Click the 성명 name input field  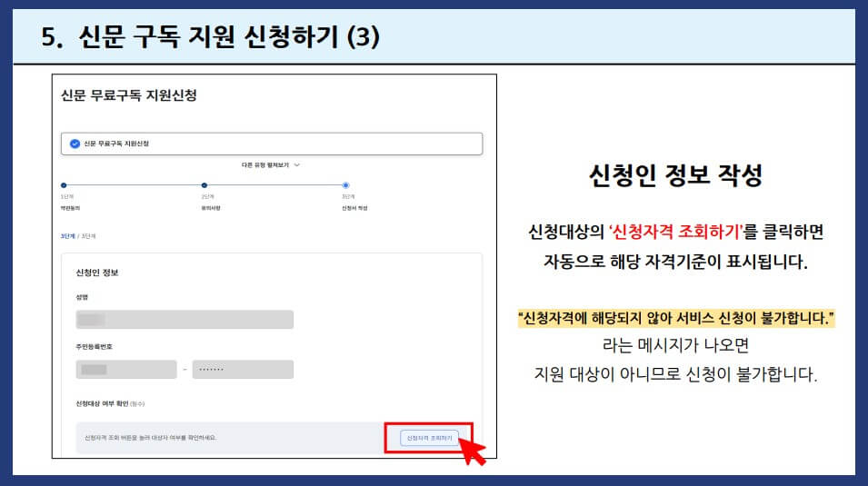185,320
